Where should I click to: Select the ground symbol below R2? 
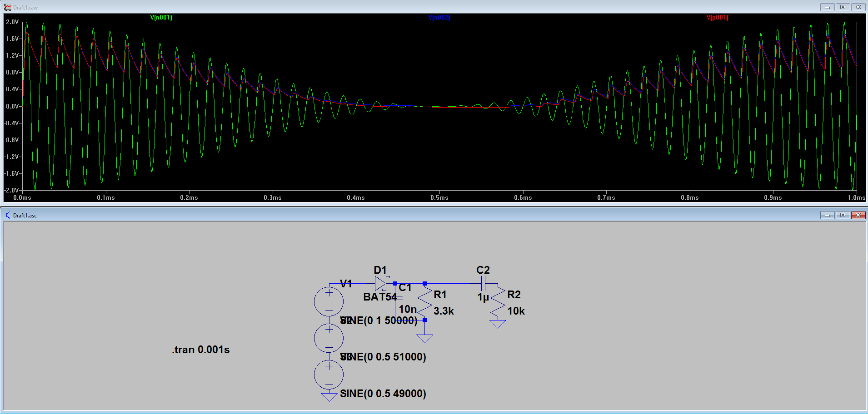[x=498, y=324]
